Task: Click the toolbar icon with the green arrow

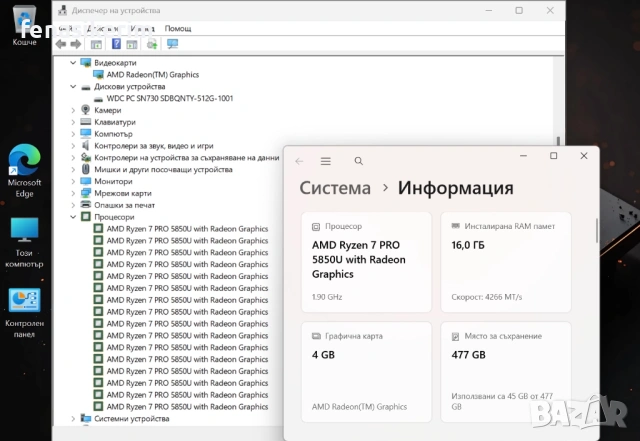Action: (152, 44)
